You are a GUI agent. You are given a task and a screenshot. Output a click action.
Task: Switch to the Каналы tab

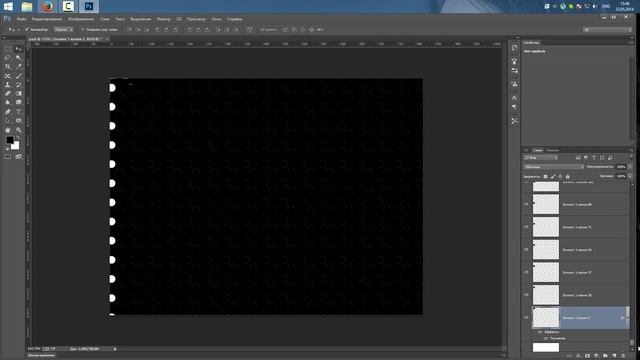point(553,150)
